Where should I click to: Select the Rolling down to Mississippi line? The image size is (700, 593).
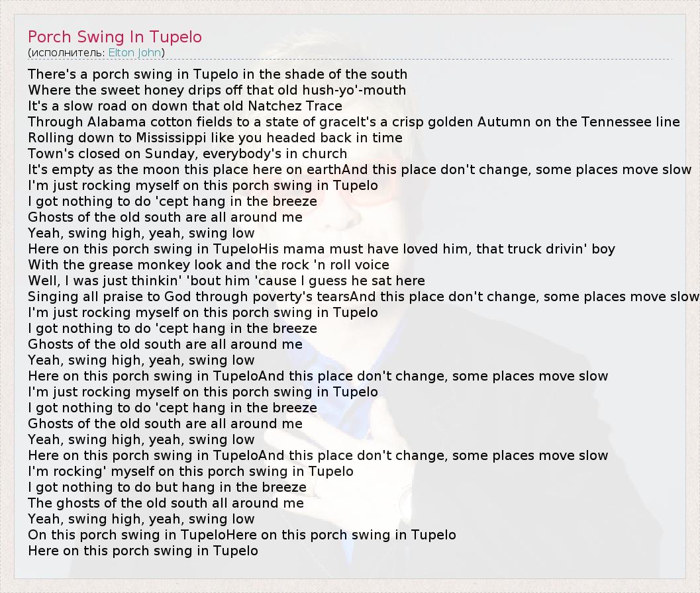click(215, 138)
